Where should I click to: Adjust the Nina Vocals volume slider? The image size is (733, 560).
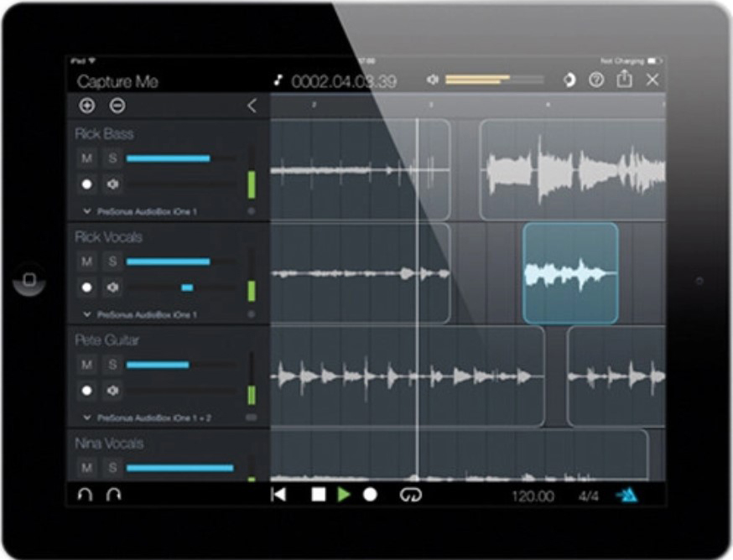(179, 468)
